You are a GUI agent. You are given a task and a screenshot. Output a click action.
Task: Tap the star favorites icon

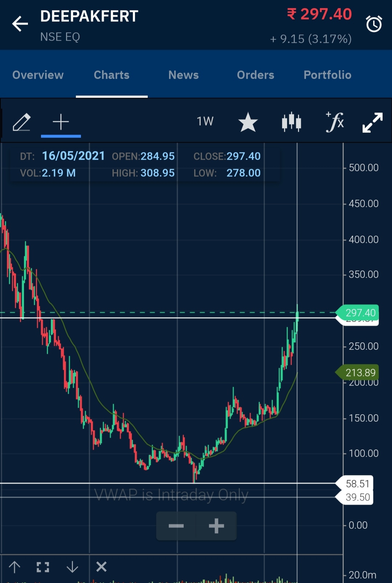click(x=248, y=122)
